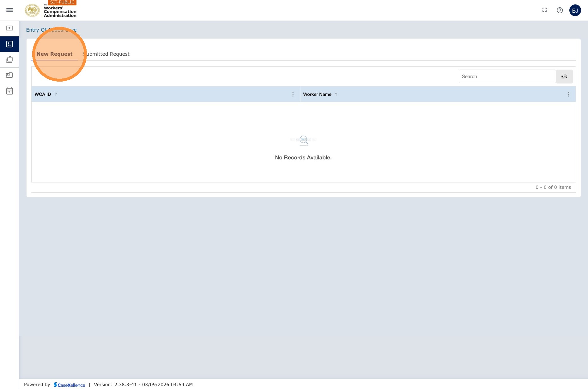The image size is (588, 389).
Task: Click the Workers' Compensation Administration seal logo
Action: click(x=33, y=10)
